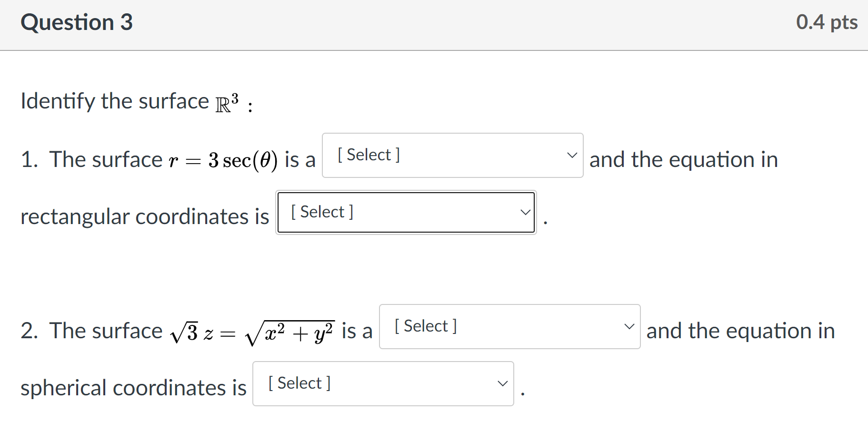
Task: Click 'and the equation in' after the first dropdown
Action: click(x=683, y=160)
